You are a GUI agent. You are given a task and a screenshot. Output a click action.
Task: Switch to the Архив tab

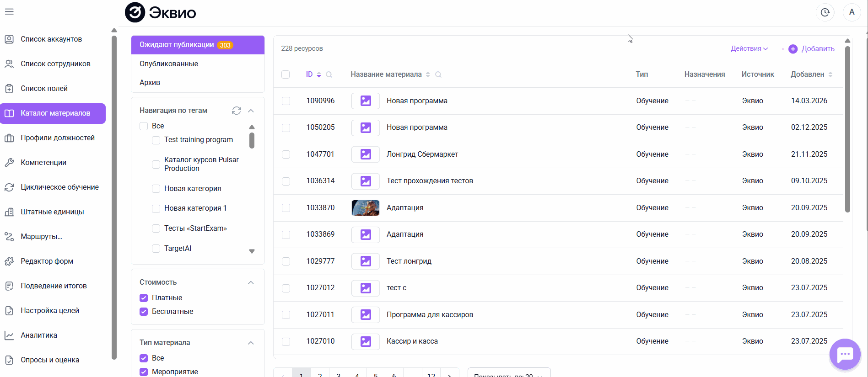coord(198,83)
